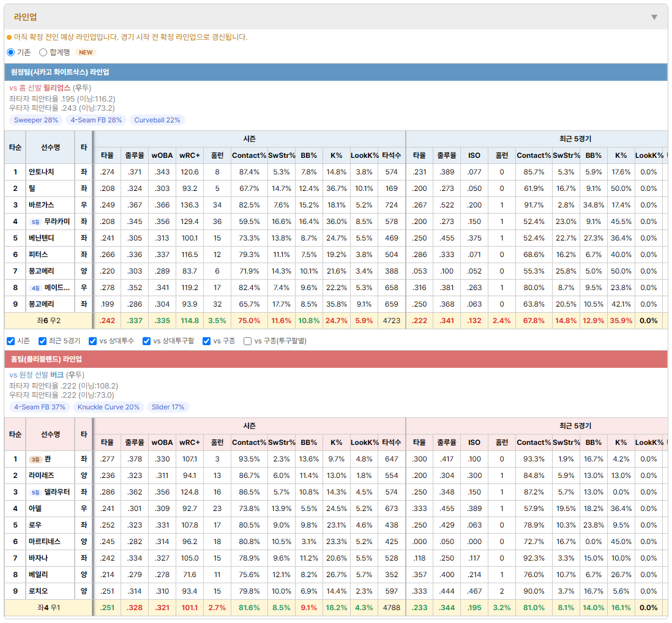Select player 베닌텐디 in the away lineup
Viewport: 672px width, 623px height.
(x=41, y=238)
